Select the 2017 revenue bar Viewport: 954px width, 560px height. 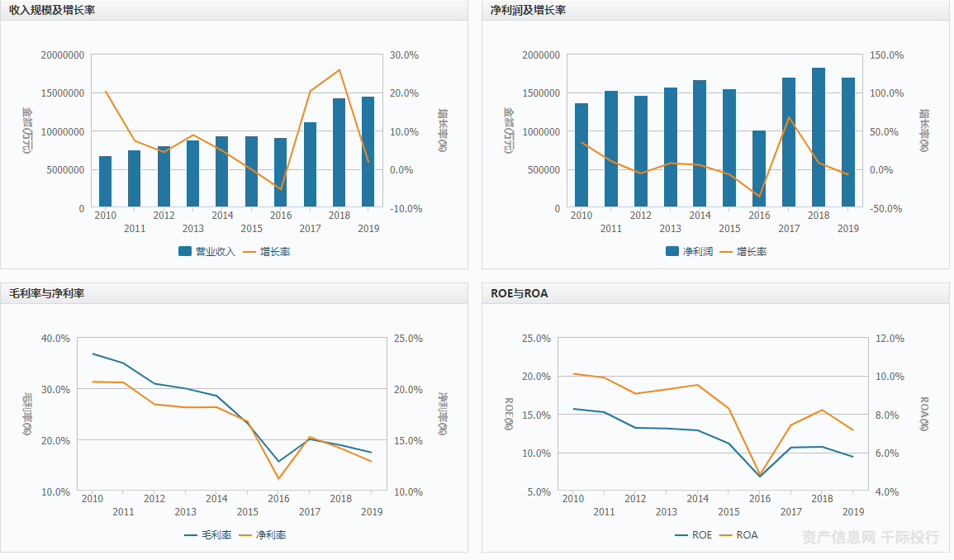311,164
